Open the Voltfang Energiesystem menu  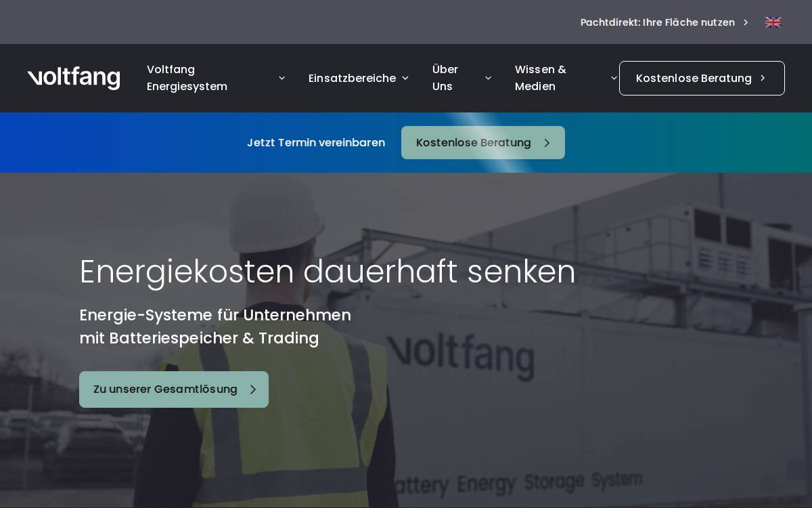(187, 78)
